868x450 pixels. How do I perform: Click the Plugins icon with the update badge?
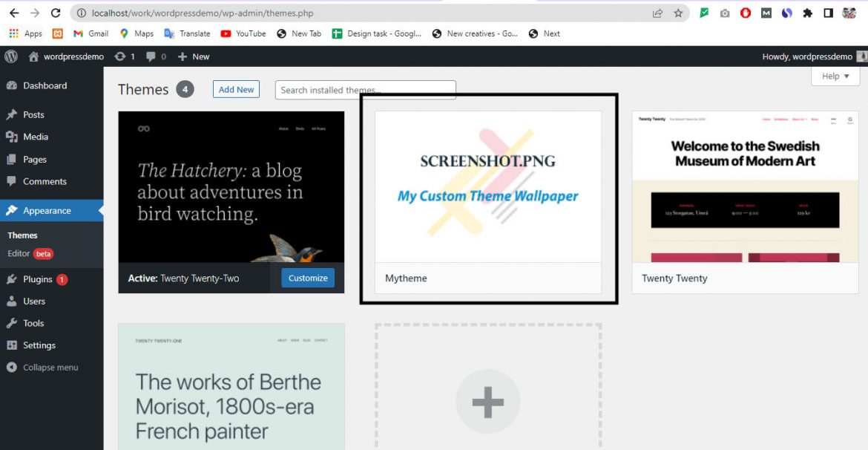tap(13, 279)
